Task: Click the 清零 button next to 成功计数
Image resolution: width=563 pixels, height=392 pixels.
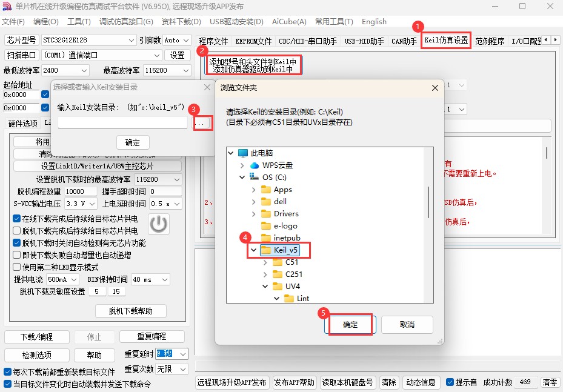Action: pos(550,383)
